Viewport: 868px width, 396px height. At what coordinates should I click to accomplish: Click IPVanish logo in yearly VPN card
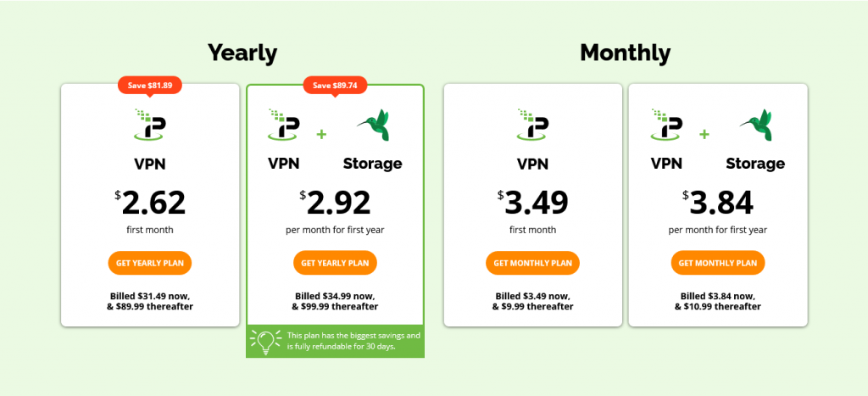(149, 124)
